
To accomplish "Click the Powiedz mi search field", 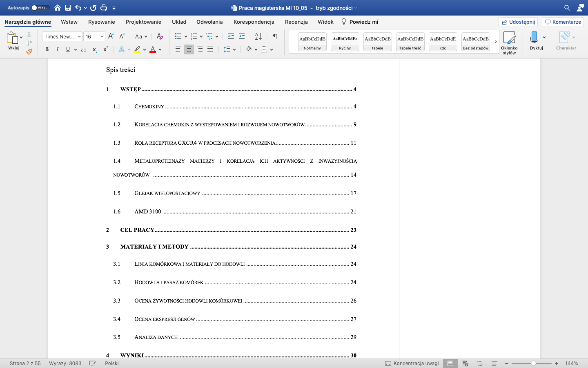I will tap(360, 22).
